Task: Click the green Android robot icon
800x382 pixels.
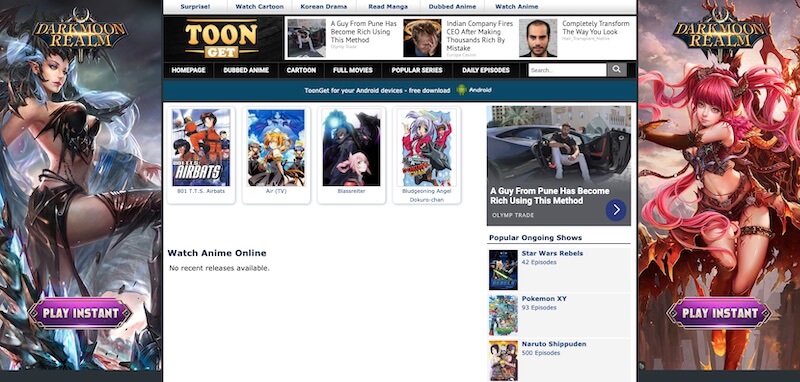Action: (462, 90)
